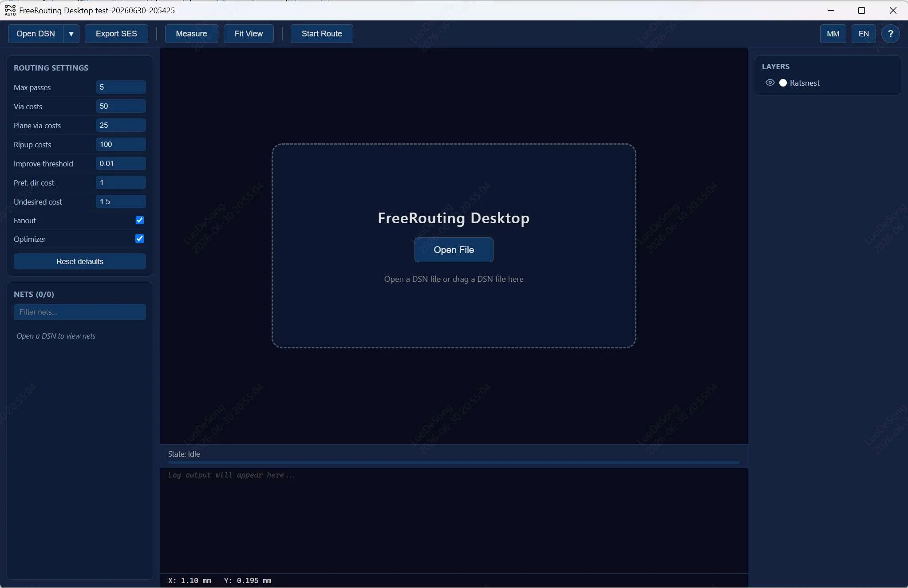Click Start Route button
Image resolution: width=908 pixels, height=588 pixels.
pos(322,34)
